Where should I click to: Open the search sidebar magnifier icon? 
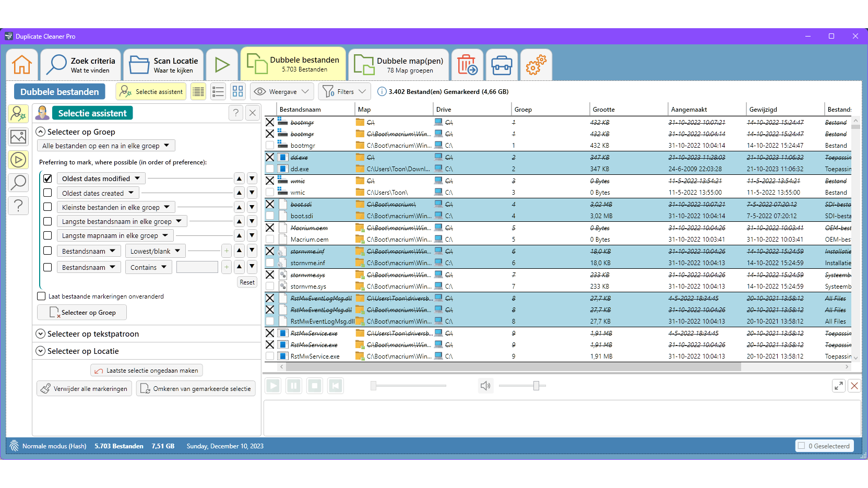[x=18, y=183]
